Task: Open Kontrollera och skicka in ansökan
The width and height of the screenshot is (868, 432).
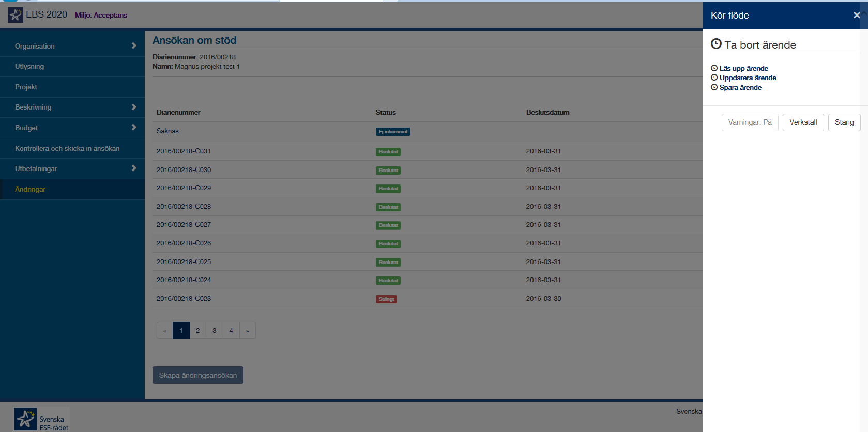Action: pyautogui.click(x=72, y=148)
